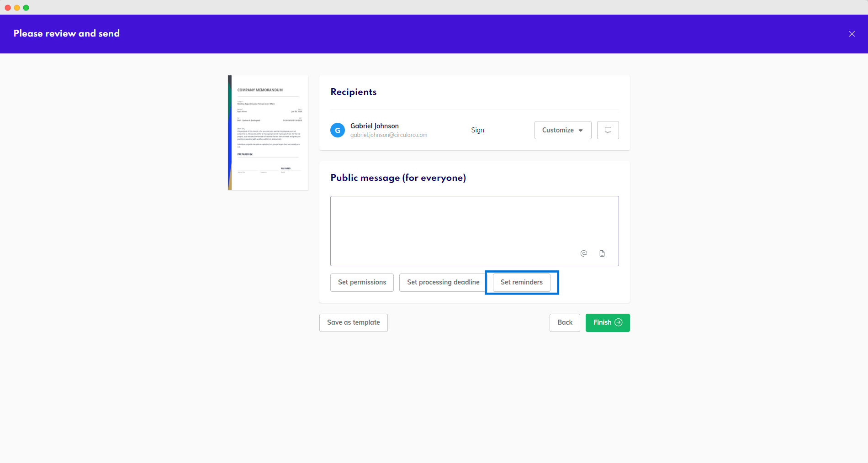Click the attach document icon in message box
Viewport: 868px width, 463px height.
click(602, 253)
